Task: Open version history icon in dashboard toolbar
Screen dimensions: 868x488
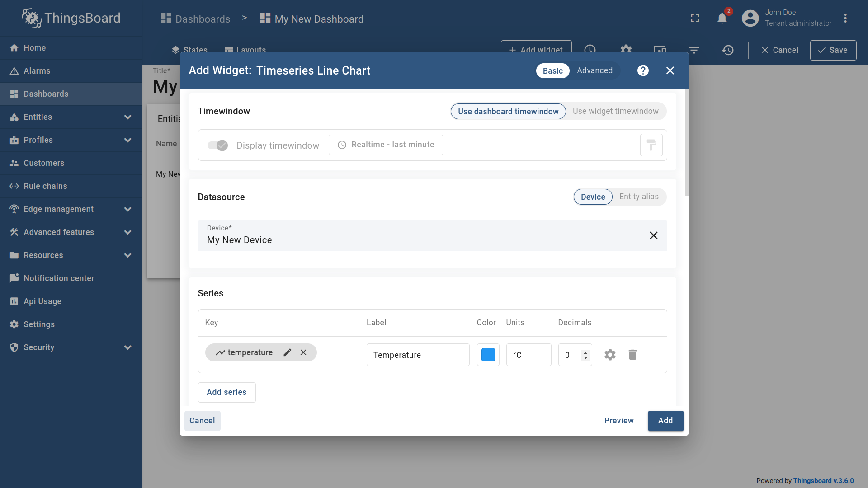Action: tap(728, 50)
